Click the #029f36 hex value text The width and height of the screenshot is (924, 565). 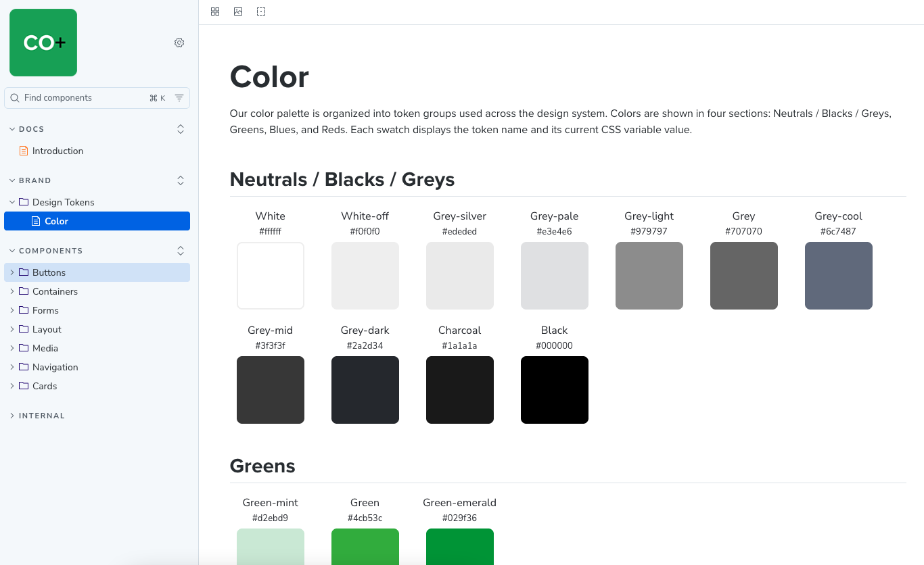460,518
